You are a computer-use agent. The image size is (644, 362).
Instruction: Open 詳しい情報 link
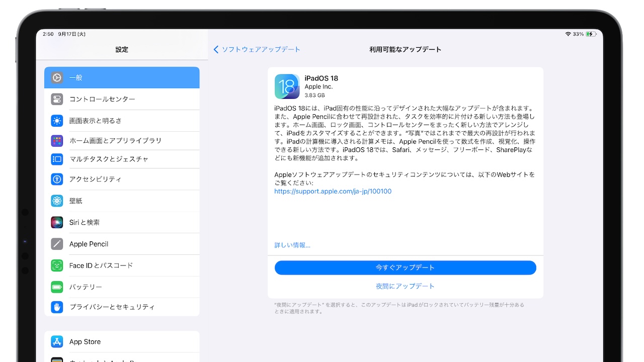(x=292, y=245)
